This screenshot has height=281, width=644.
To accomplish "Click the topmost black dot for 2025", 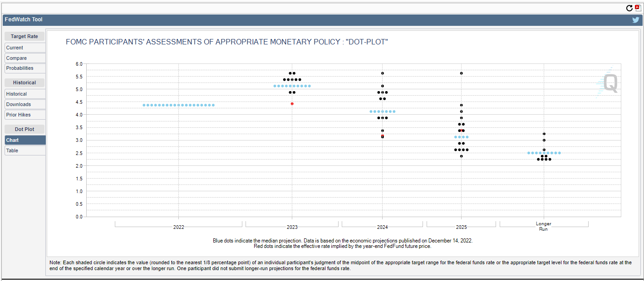I will click(x=462, y=73).
